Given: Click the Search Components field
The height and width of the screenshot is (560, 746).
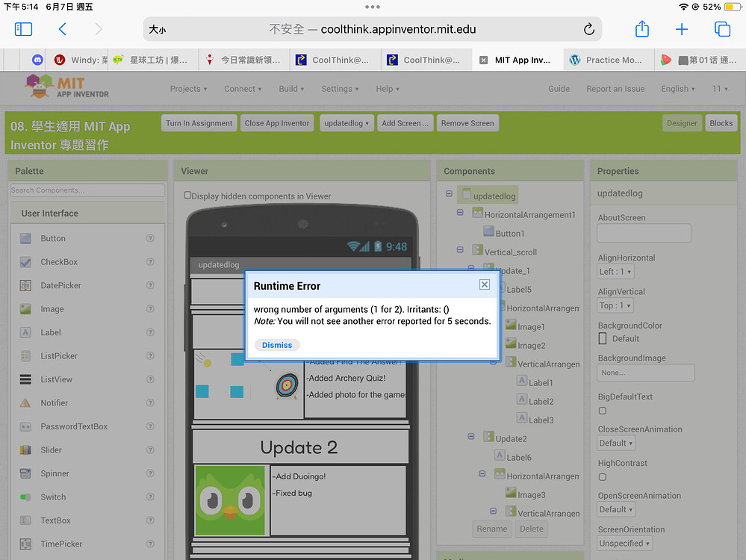Looking at the screenshot, I should point(87,190).
